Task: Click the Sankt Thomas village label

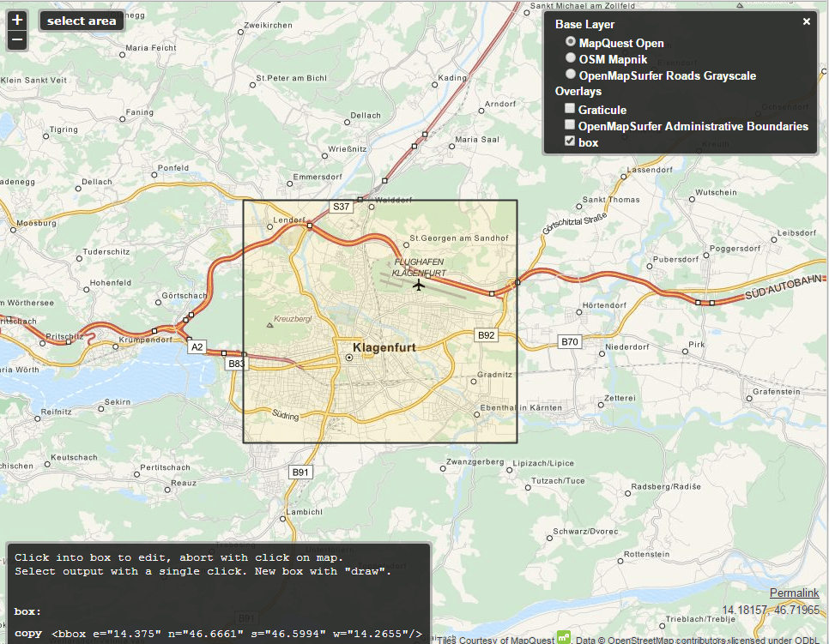Action: tap(611, 200)
